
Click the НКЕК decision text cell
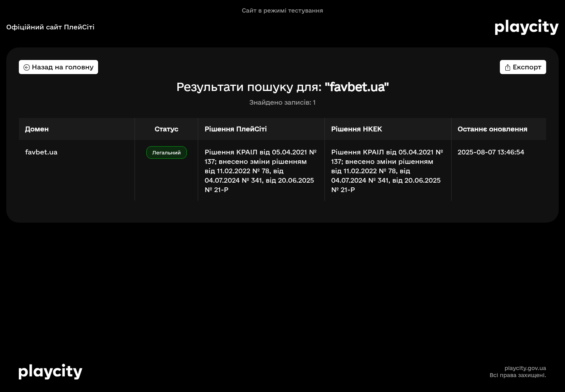click(388, 171)
